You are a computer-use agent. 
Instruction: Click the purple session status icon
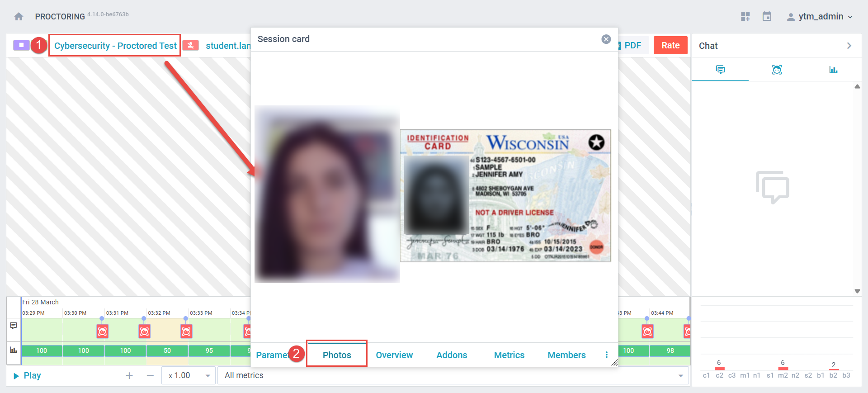tap(21, 45)
